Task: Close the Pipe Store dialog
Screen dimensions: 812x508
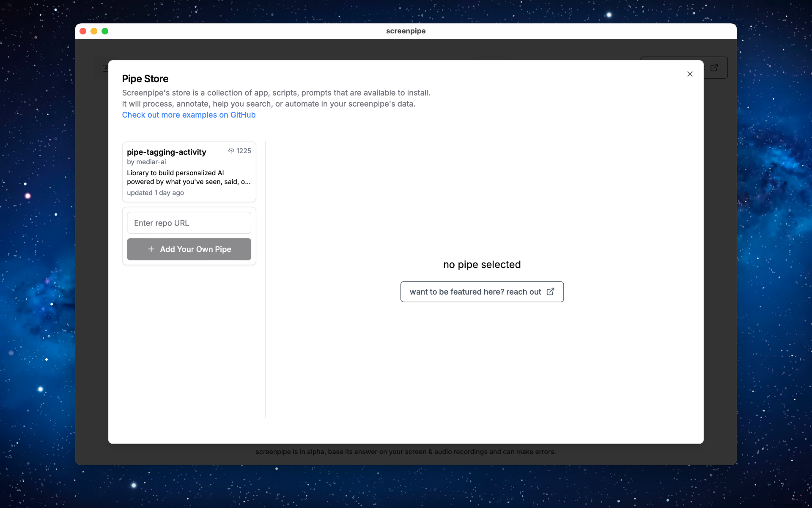Action: (690, 74)
